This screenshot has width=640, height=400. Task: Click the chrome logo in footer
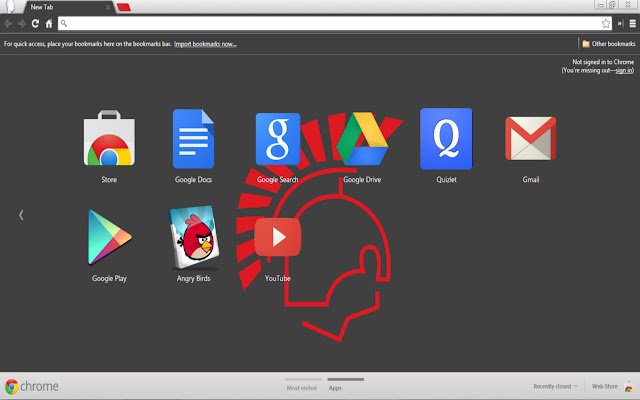[32, 386]
